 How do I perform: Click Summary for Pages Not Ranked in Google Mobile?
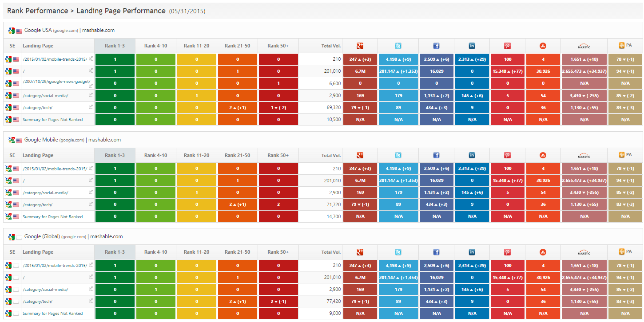tap(52, 217)
